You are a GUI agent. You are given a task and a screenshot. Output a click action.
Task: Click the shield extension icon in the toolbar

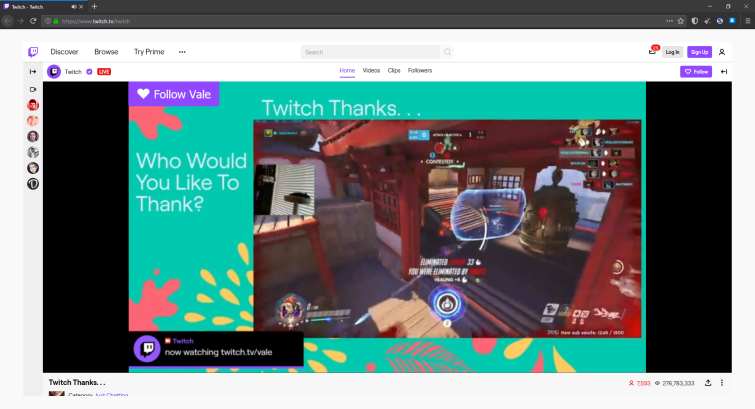coord(695,21)
